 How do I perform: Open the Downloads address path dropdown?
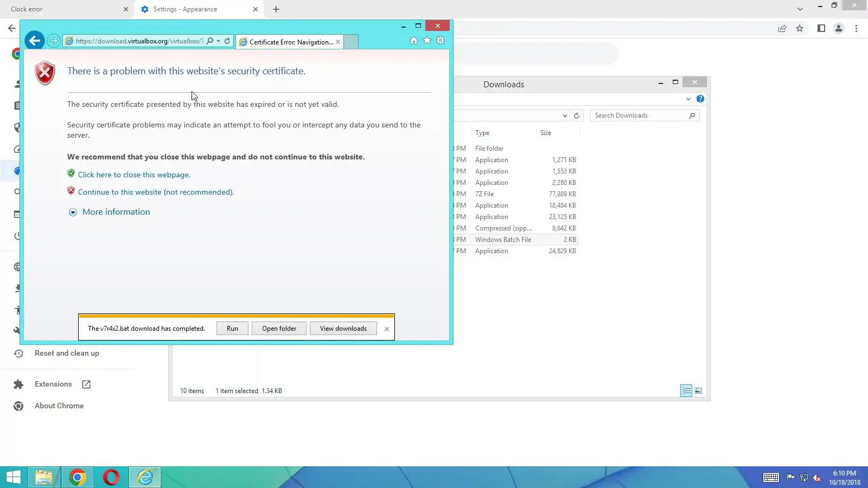pos(565,115)
